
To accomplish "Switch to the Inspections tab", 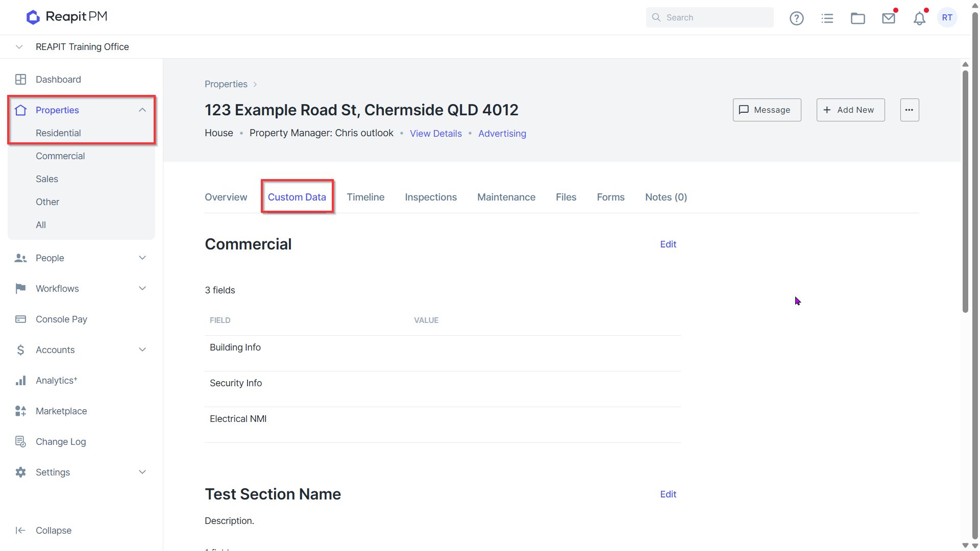I will click(431, 197).
